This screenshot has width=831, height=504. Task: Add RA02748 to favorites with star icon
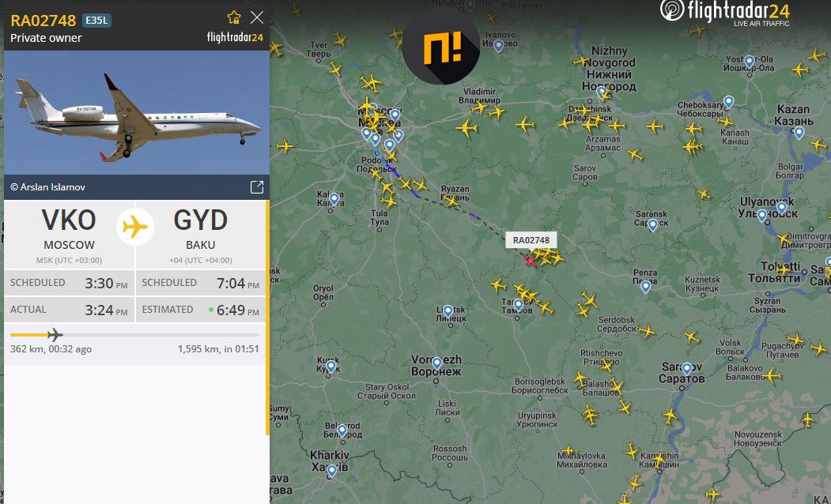click(234, 18)
